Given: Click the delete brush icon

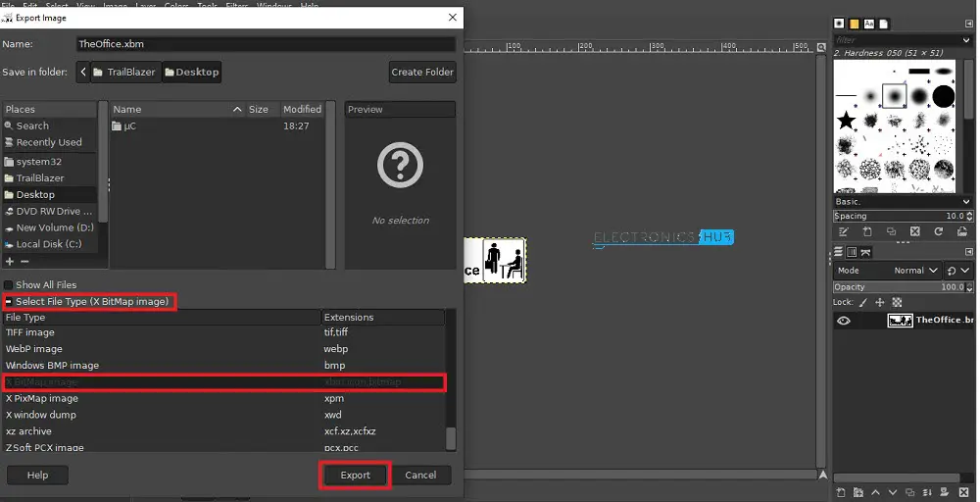Looking at the screenshot, I should pyautogui.click(x=914, y=232).
